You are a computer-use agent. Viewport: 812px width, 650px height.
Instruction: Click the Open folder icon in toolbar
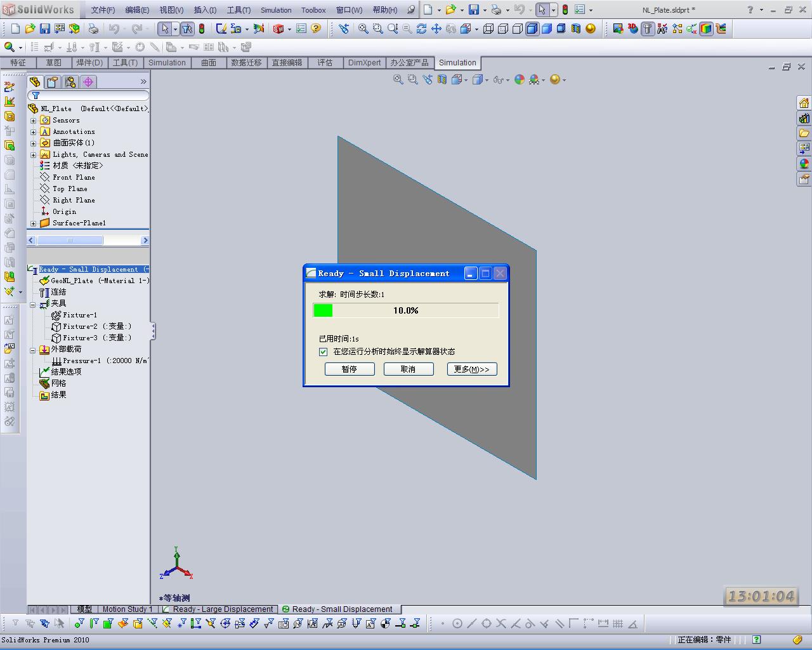pos(30,29)
